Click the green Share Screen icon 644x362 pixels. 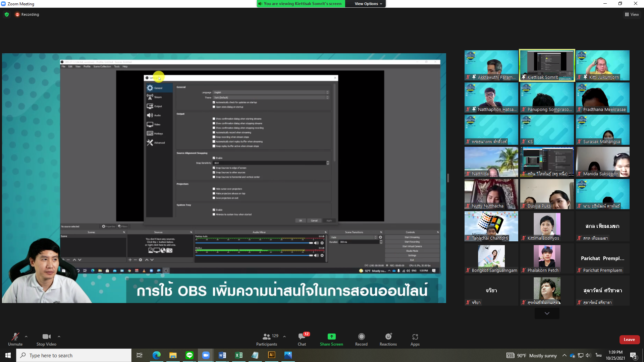[x=331, y=337]
